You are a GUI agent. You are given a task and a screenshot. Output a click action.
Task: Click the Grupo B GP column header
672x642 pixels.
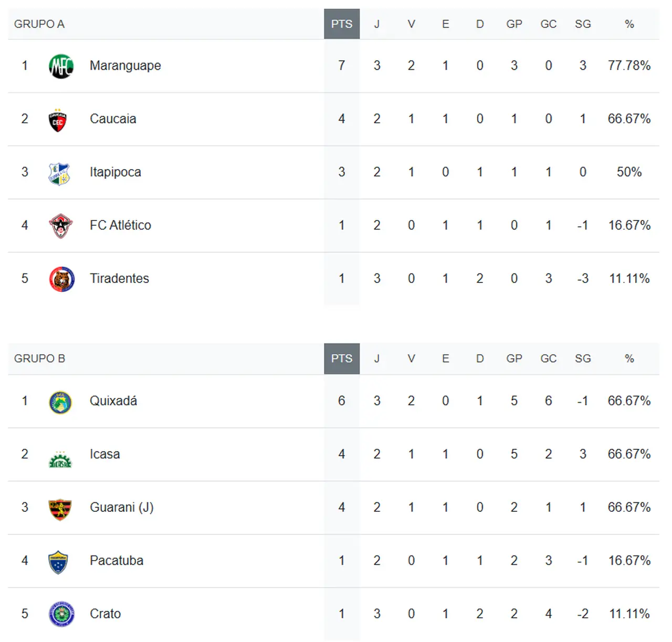tap(514, 359)
